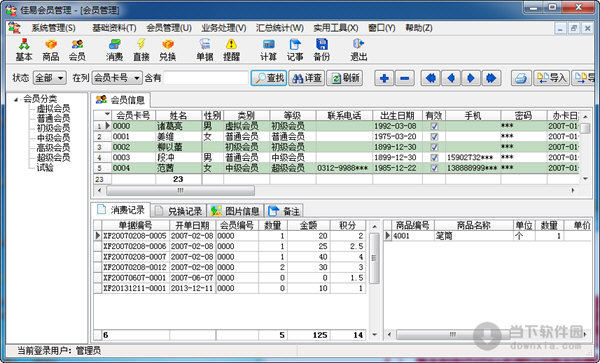Click the consumption records vertical scrollbar thumb
Viewport: 600px width, 363px height.
tap(374, 258)
